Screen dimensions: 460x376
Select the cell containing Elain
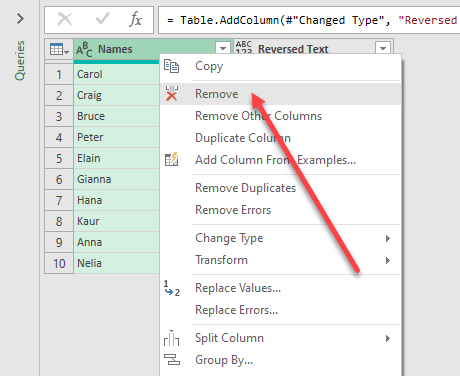click(116, 158)
